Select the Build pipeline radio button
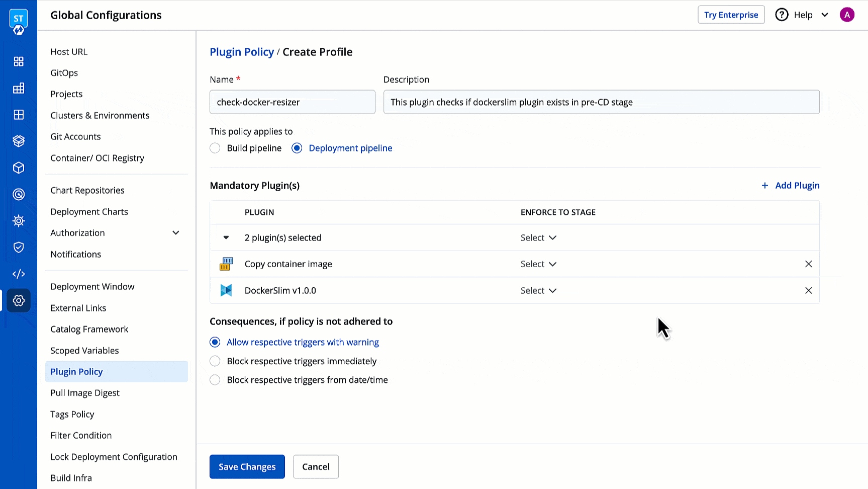Screen dimensions: 868x489 pos(215,148)
